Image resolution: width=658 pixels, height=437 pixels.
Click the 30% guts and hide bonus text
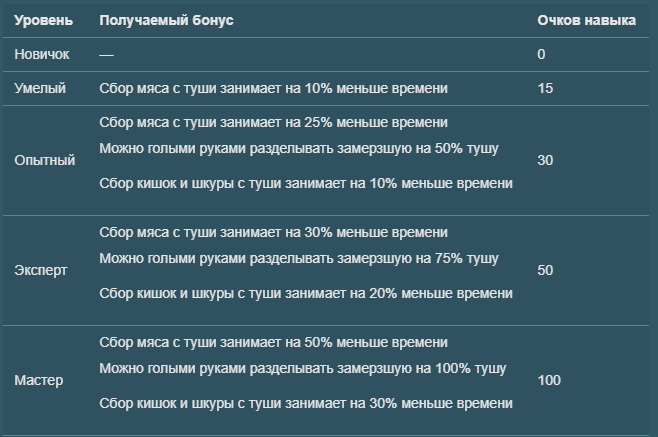pos(306,403)
